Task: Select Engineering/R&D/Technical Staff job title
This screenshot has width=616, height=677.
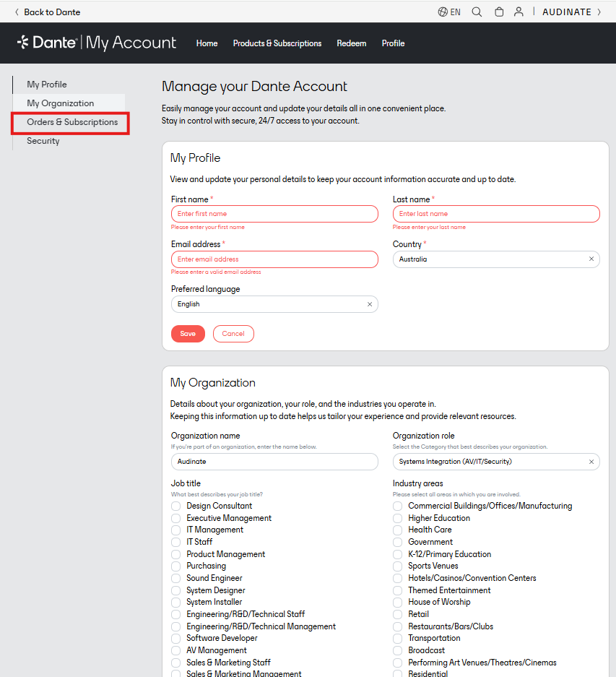Action: [x=175, y=614]
